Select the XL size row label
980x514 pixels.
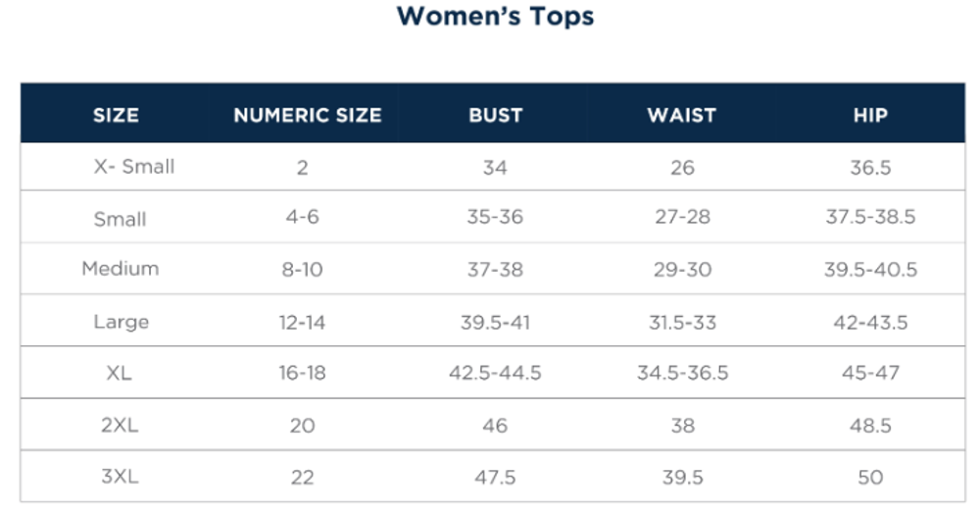(x=120, y=373)
